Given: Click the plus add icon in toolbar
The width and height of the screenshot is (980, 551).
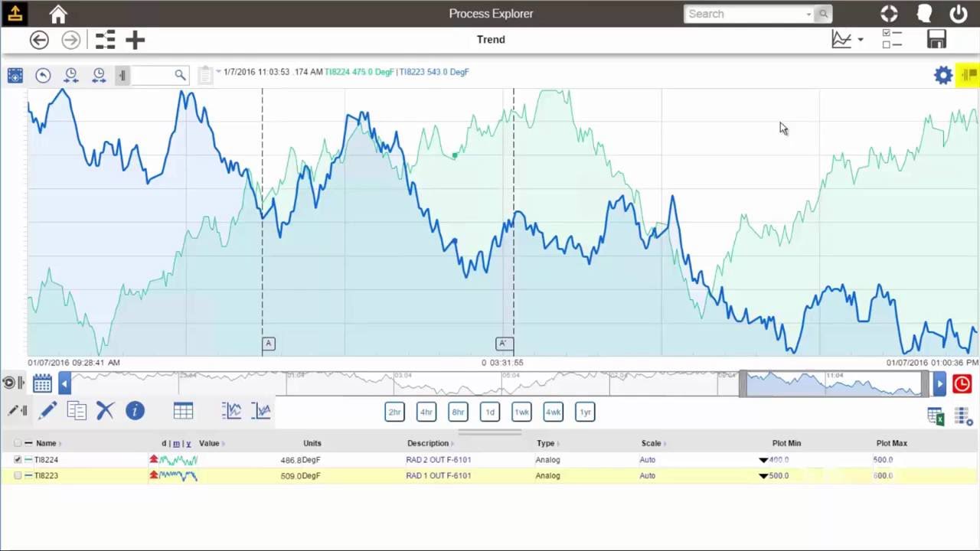Looking at the screenshot, I should click(135, 40).
